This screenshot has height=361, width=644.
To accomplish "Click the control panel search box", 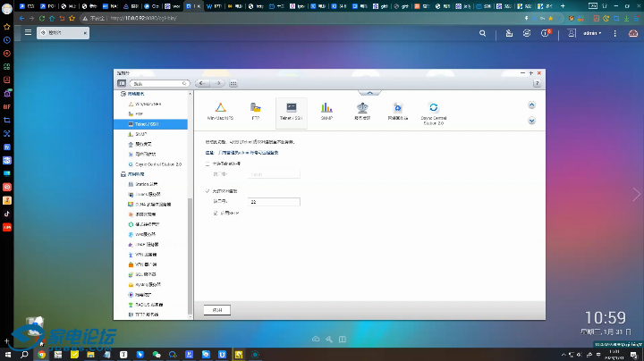I will tap(159, 83).
